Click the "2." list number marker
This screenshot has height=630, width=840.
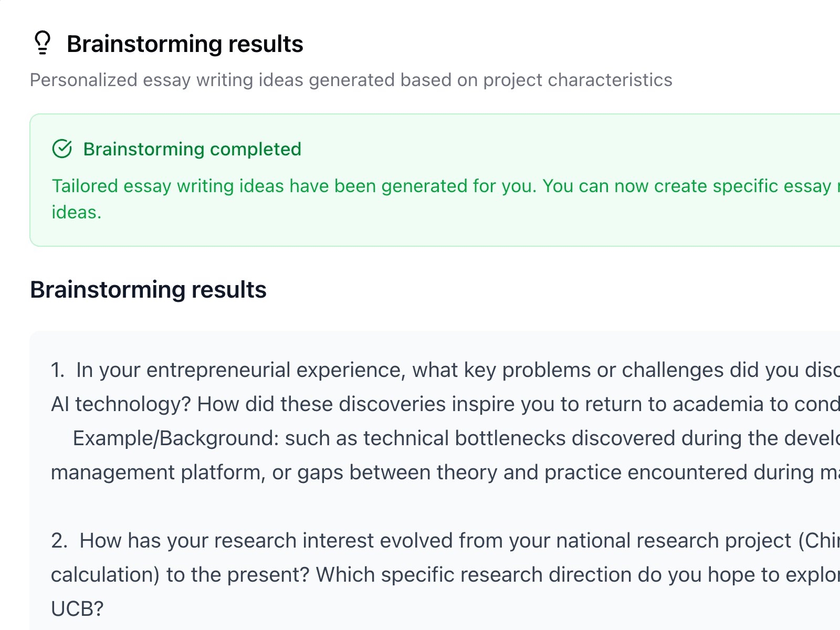coord(59,541)
